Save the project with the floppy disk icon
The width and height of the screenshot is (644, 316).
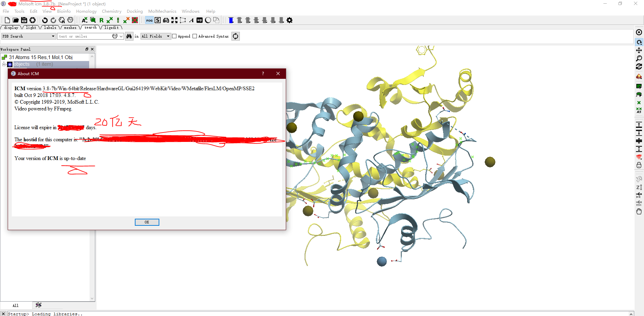pos(24,20)
